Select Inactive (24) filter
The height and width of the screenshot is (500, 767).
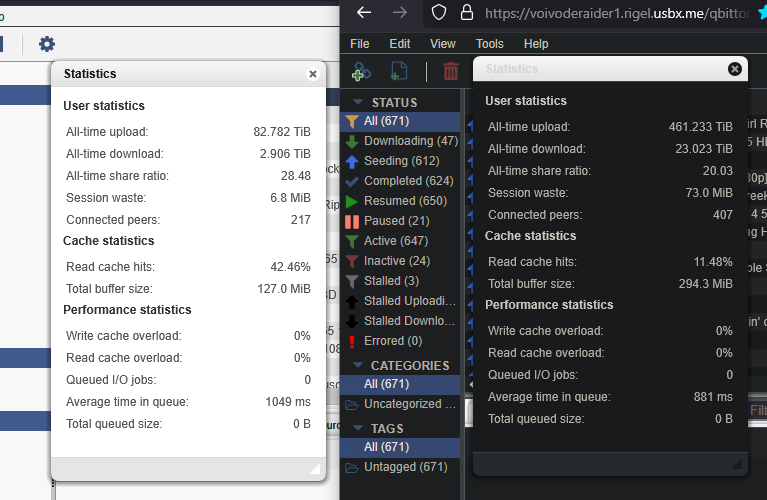pos(400,262)
